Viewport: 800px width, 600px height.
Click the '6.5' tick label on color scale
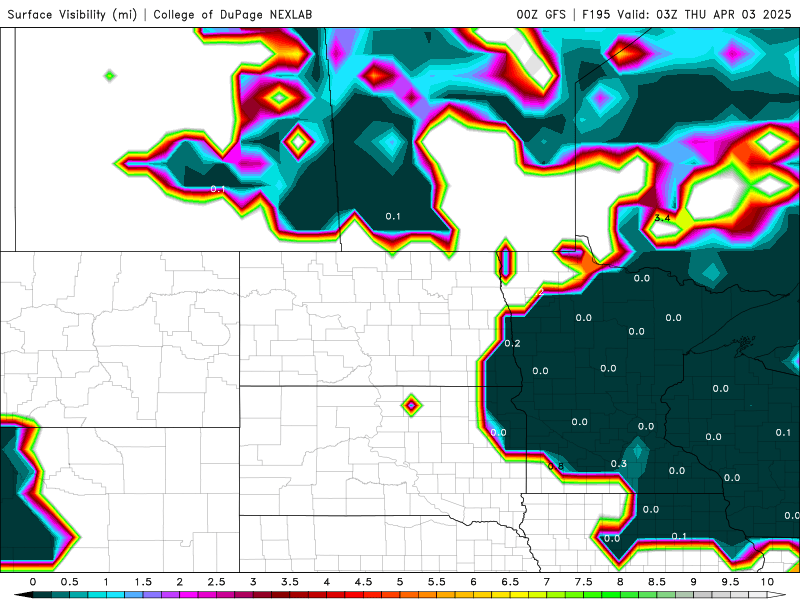(x=510, y=582)
